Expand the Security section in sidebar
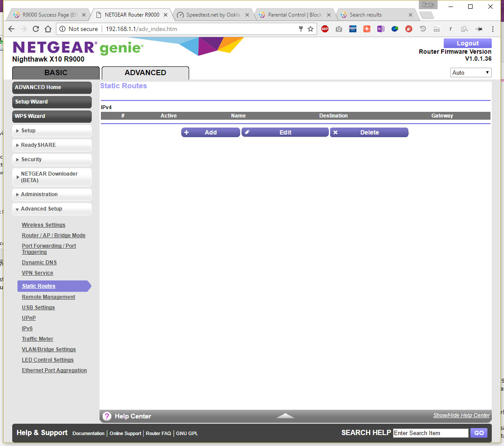504x446 pixels. coord(52,159)
